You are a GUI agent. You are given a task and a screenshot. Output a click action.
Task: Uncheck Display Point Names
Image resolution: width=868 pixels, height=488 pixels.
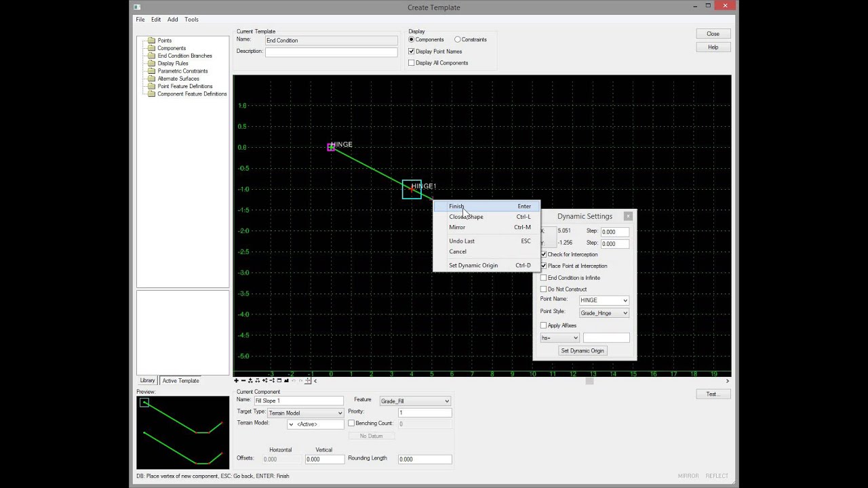411,52
